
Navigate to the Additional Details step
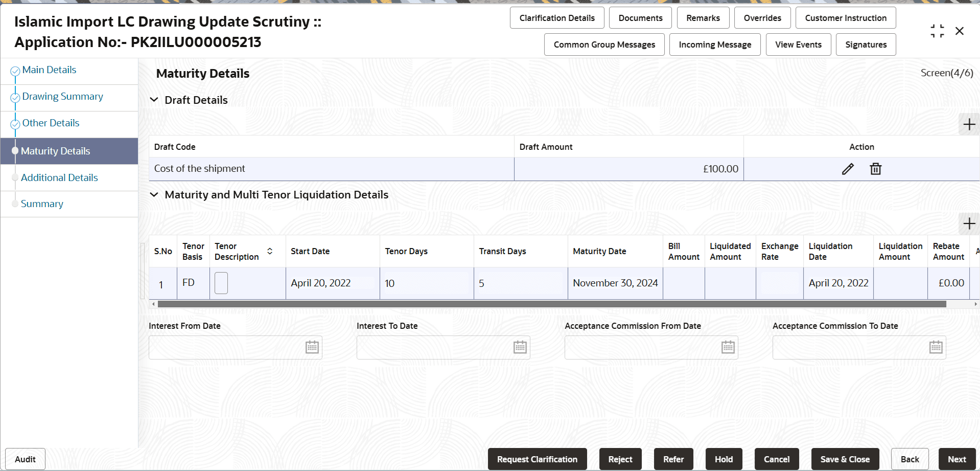(x=59, y=177)
